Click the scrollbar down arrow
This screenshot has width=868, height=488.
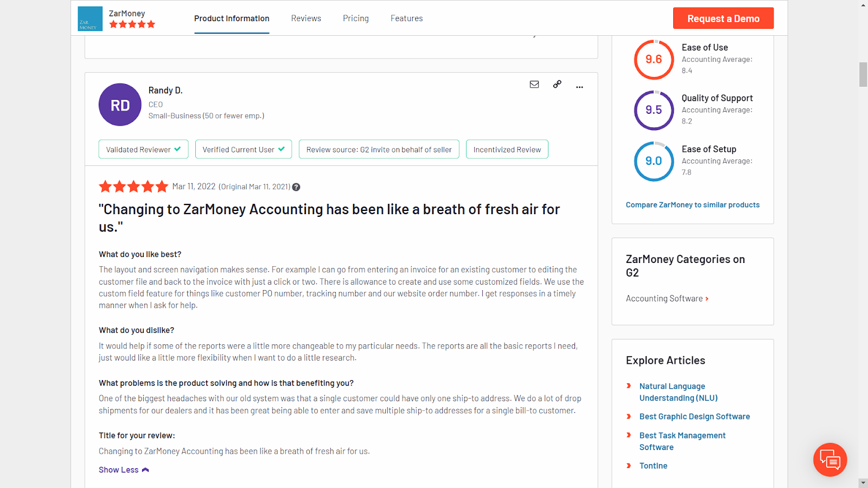pos(863,483)
